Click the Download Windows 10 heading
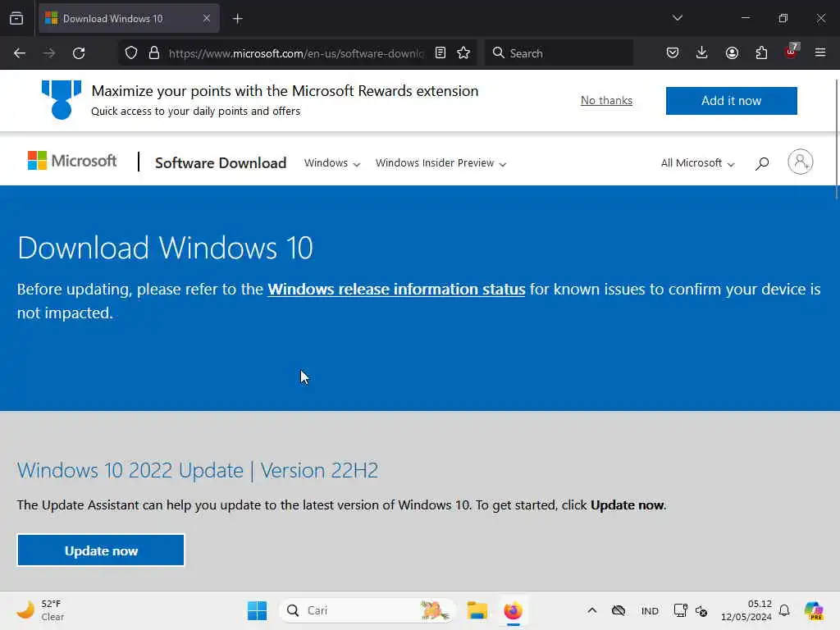This screenshot has width=840, height=630. pos(165,248)
